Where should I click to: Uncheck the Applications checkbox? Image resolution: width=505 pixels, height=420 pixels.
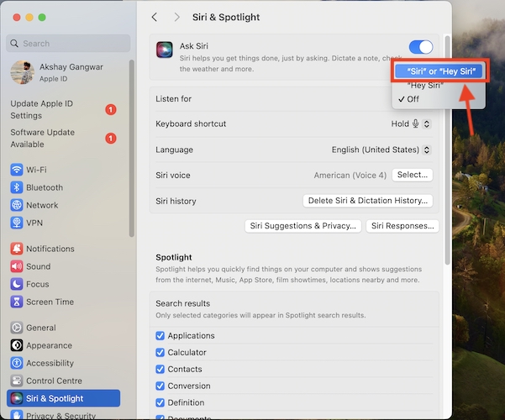[x=160, y=336]
